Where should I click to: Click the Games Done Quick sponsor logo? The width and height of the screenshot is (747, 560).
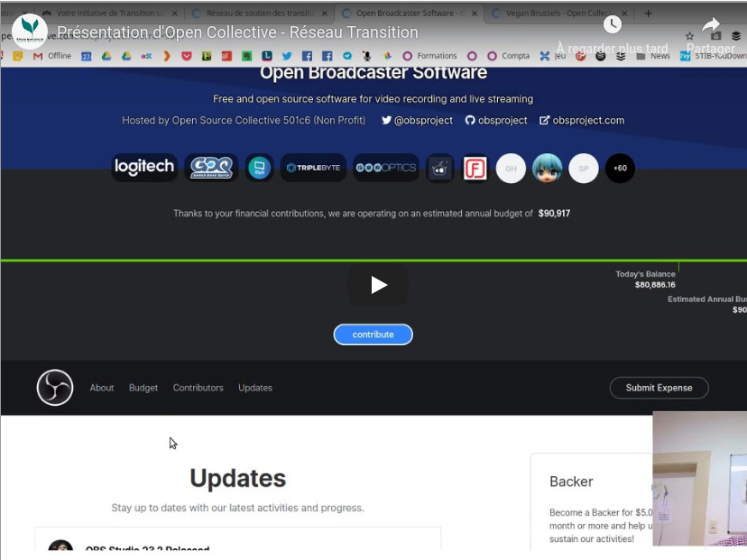pos(211,168)
